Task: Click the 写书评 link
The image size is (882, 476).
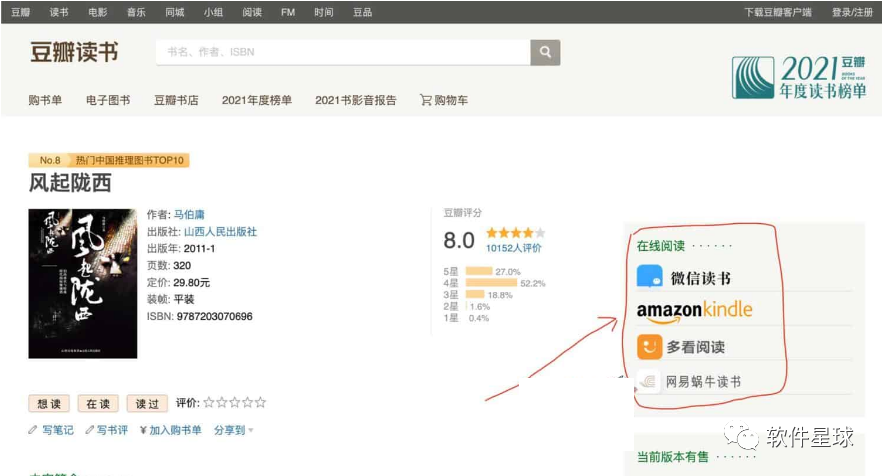Action: pyautogui.click(x=112, y=430)
